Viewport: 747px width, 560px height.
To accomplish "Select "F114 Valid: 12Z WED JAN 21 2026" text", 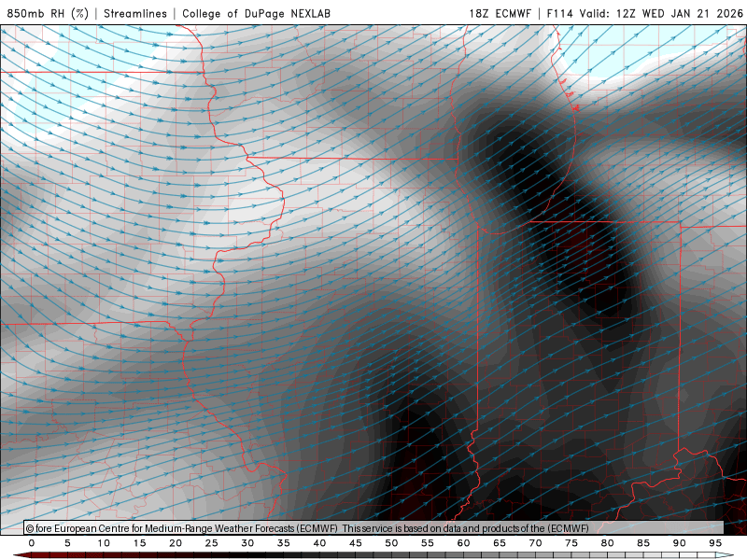I will [644, 13].
